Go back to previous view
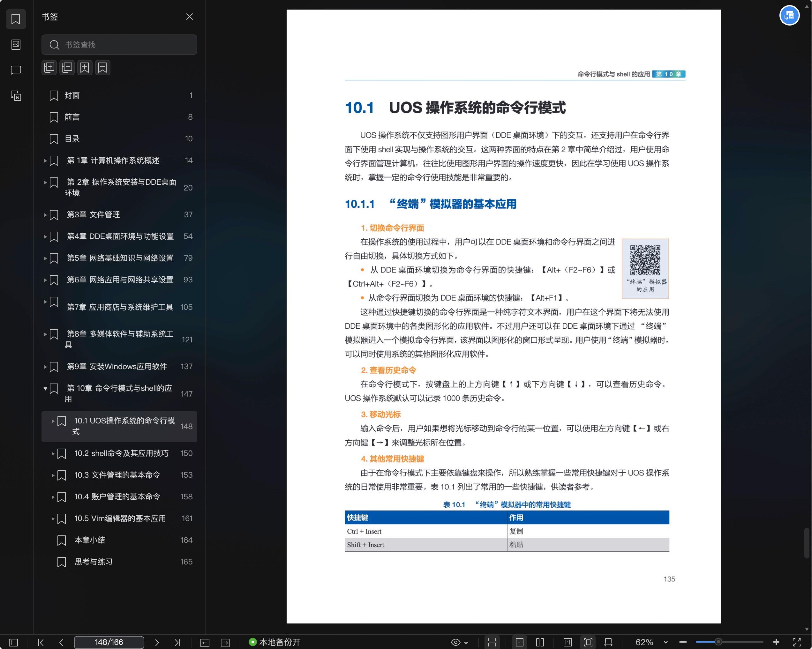 (x=205, y=643)
